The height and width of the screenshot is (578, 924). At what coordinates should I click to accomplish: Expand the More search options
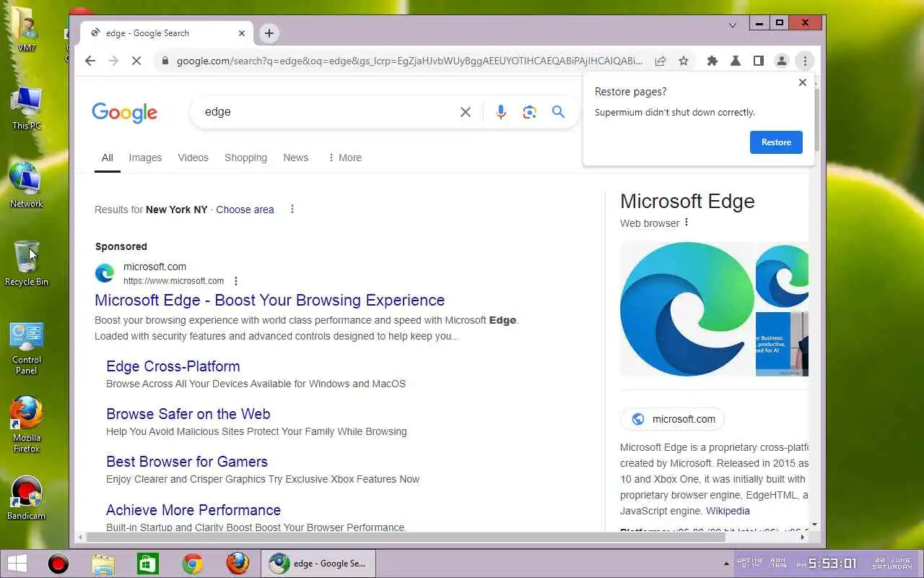click(344, 158)
